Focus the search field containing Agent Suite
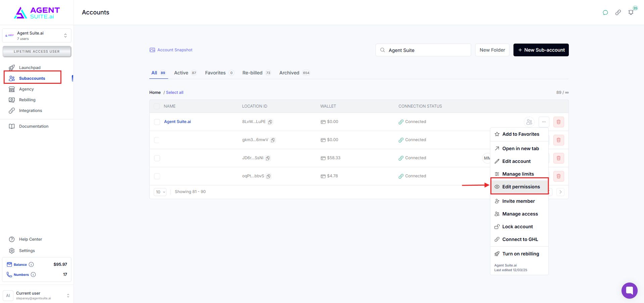 pos(423,50)
